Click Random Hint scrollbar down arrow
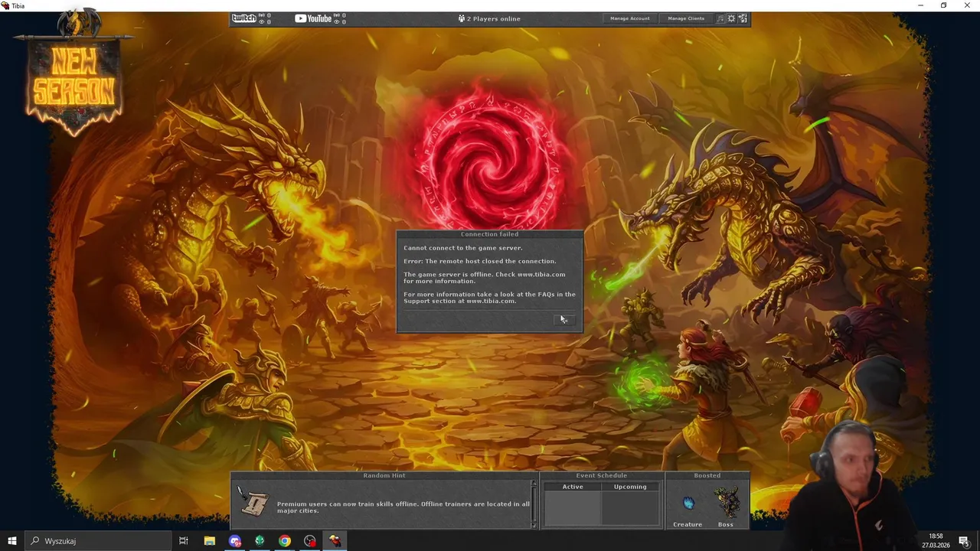This screenshot has height=551, width=980. click(x=534, y=524)
